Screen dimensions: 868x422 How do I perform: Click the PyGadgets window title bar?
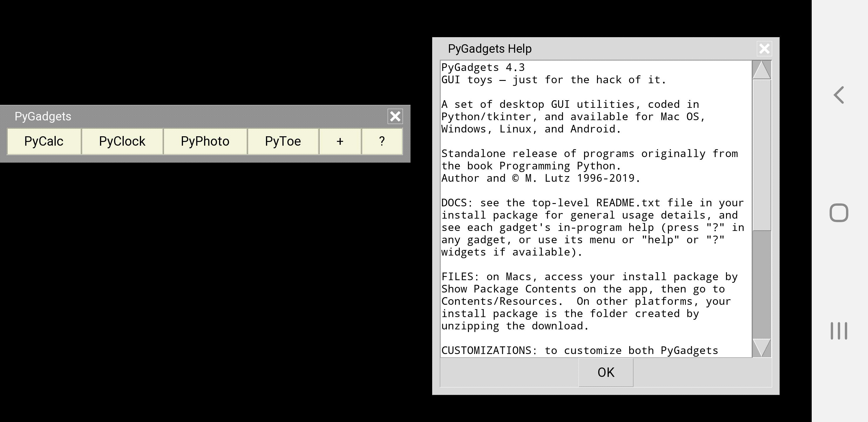point(202,117)
